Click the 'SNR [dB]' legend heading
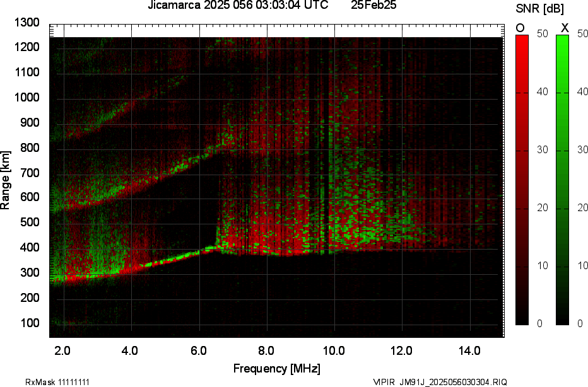The width and height of the screenshot is (588, 387). pos(539,8)
